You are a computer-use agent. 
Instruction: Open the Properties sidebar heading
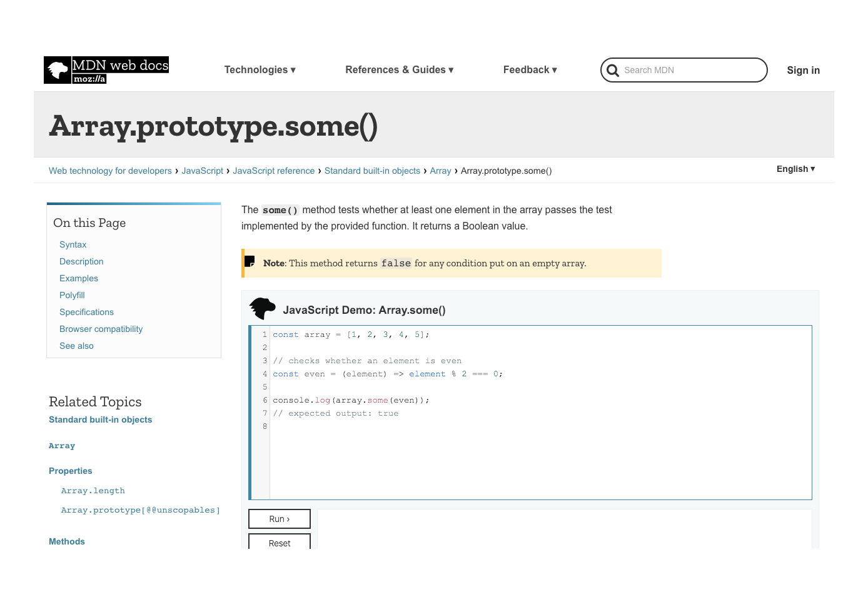[71, 471]
